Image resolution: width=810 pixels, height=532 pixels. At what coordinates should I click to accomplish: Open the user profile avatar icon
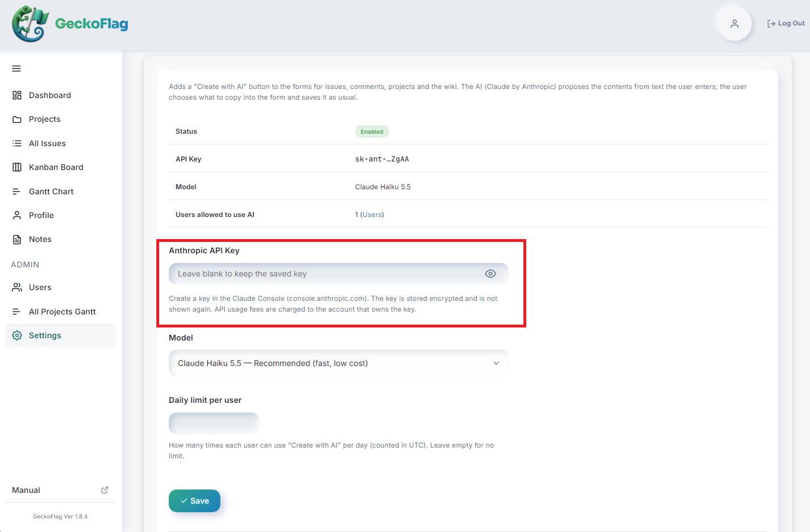[735, 24]
